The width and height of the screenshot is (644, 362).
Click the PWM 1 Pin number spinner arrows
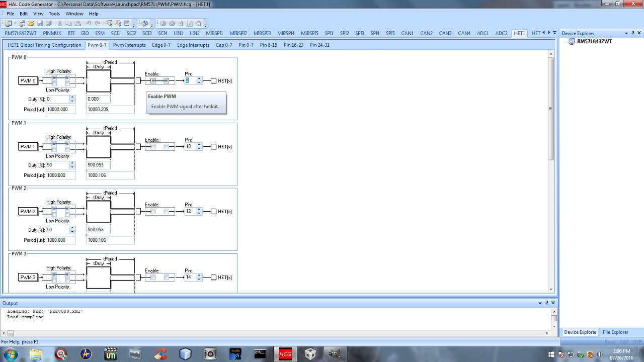[199, 147]
